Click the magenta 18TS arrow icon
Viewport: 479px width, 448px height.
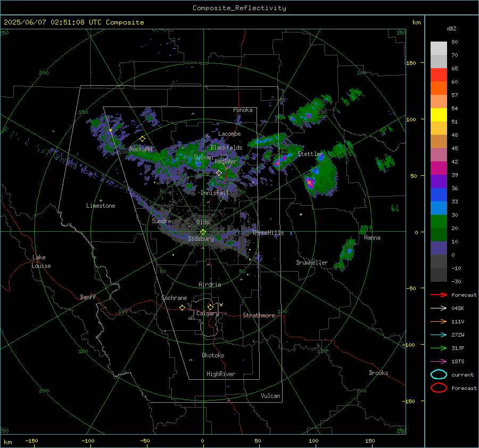[439, 362]
